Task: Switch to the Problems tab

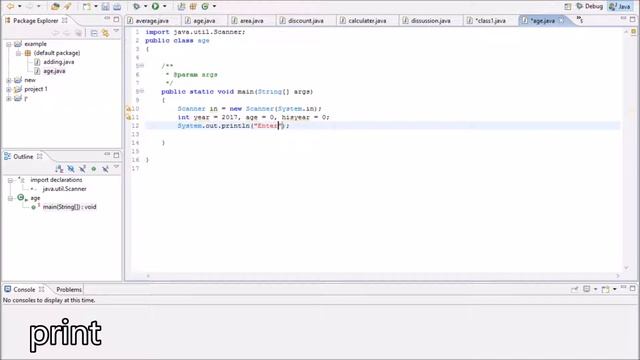Action: [x=69, y=289]
